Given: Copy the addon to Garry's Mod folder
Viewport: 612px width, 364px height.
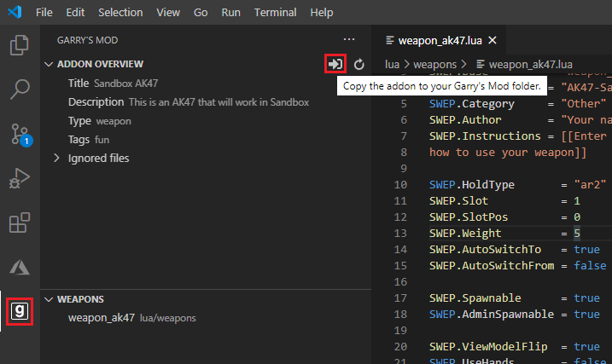Looking at the screenshot, I should click(x=335, y=64).
